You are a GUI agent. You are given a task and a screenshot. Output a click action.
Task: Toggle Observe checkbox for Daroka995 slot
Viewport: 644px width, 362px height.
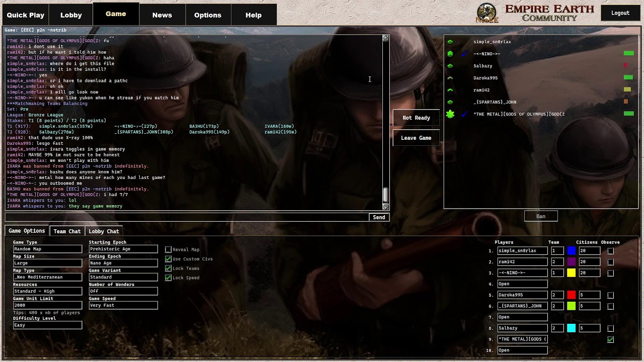(610, 295)
